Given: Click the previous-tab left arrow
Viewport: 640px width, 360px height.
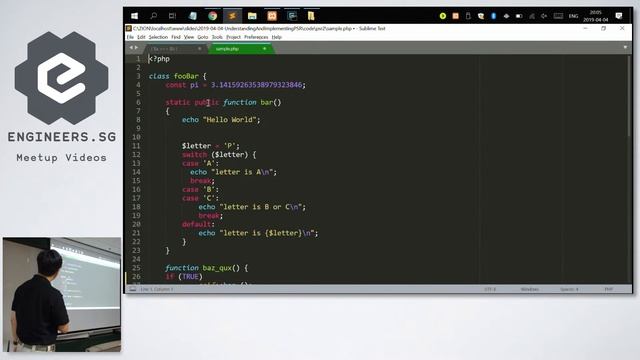Looking at the screenshot, I should coord(131,48).
